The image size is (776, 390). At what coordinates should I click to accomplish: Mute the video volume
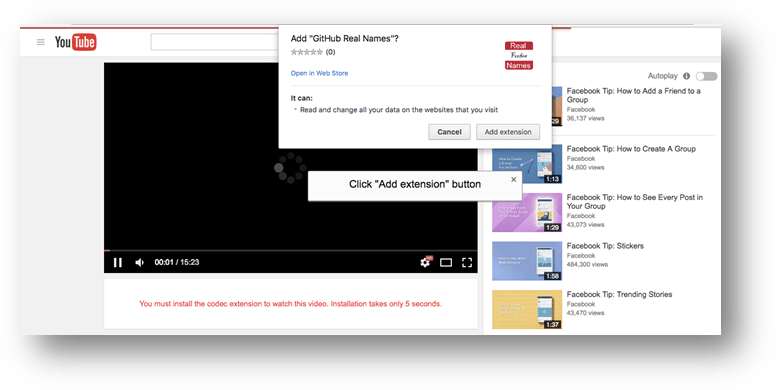(140, 262)
